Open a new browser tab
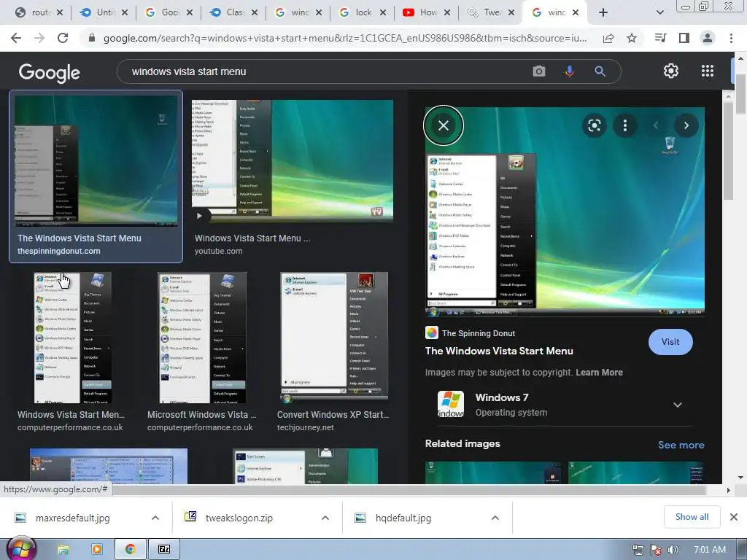 pyautogui.click(x=603, y=12)
